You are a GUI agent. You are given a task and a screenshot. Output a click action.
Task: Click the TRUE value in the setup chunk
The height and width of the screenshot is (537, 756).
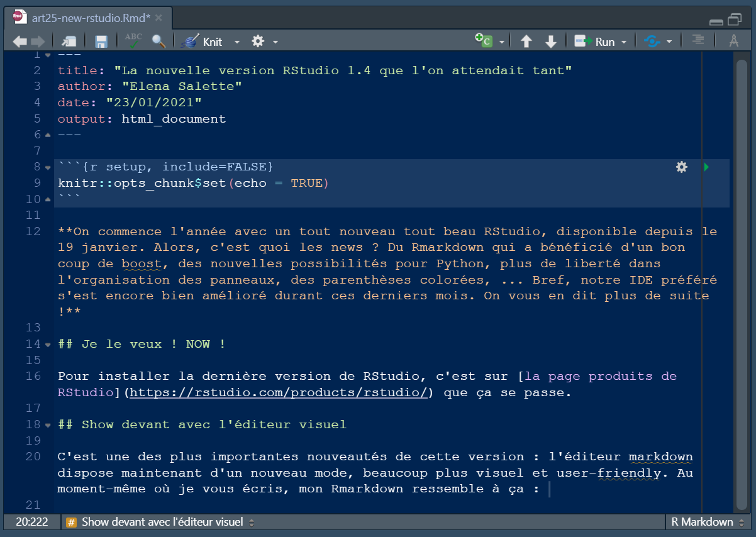(306, 183)
